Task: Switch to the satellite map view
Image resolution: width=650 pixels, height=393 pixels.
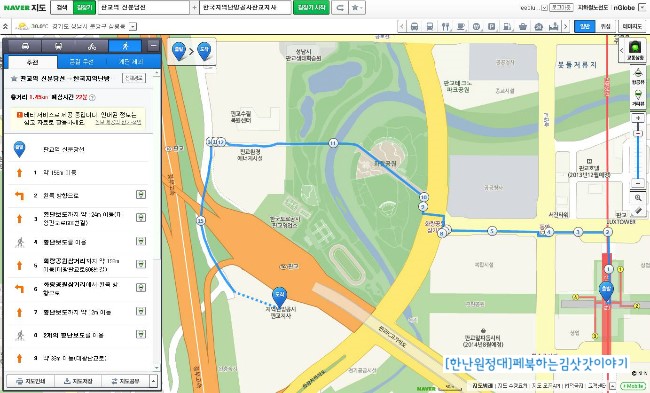Action: [605, 27]
